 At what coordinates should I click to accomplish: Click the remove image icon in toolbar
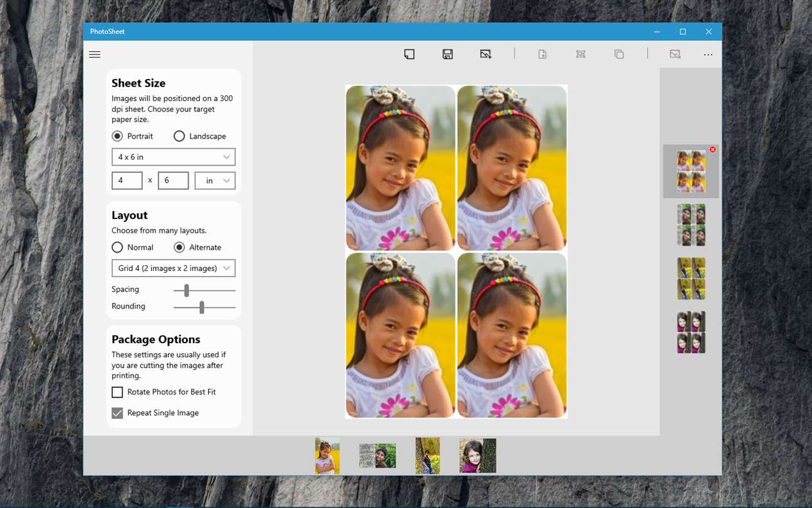(x=675, y=55)
